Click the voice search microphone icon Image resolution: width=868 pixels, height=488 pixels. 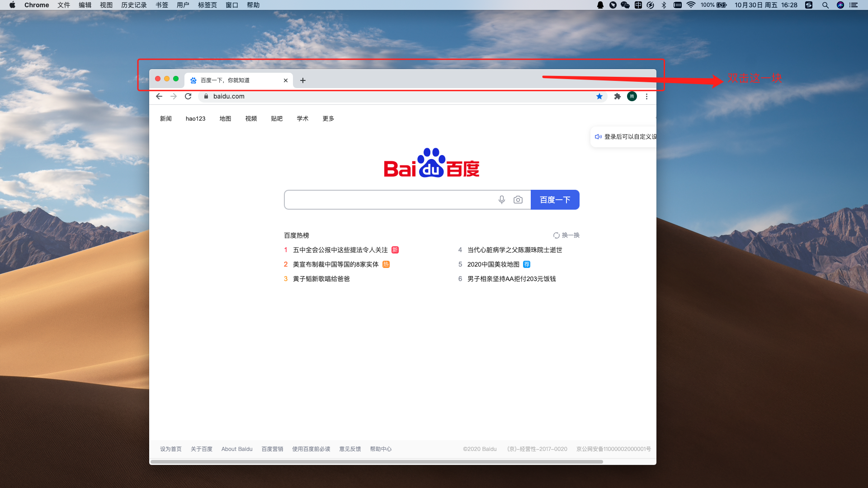pos(502,200)
